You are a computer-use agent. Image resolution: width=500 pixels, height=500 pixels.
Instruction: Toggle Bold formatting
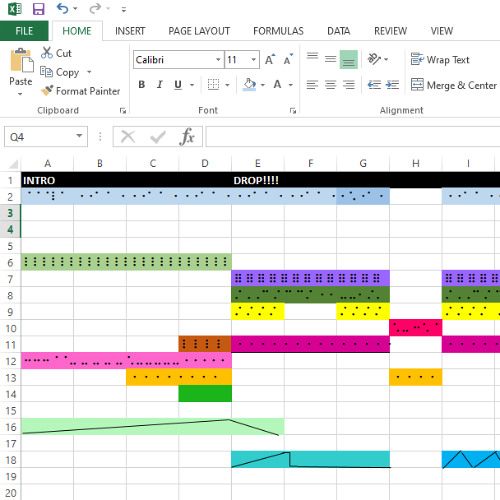(x=142, y=85)
